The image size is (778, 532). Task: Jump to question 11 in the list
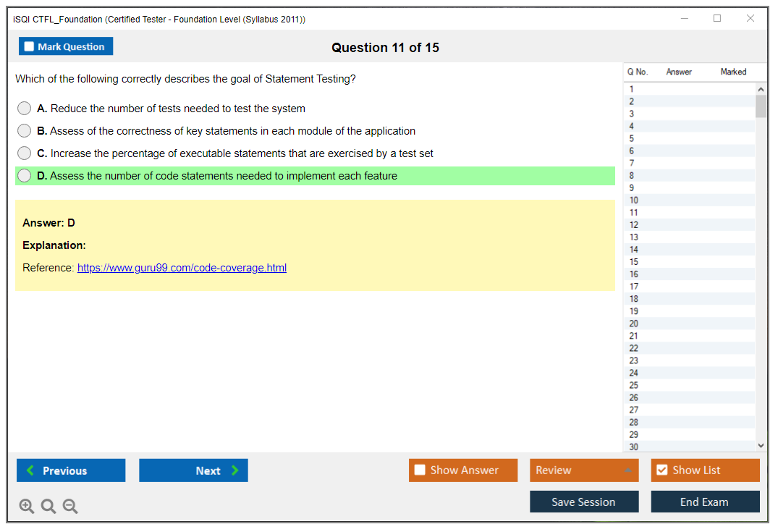634,213
